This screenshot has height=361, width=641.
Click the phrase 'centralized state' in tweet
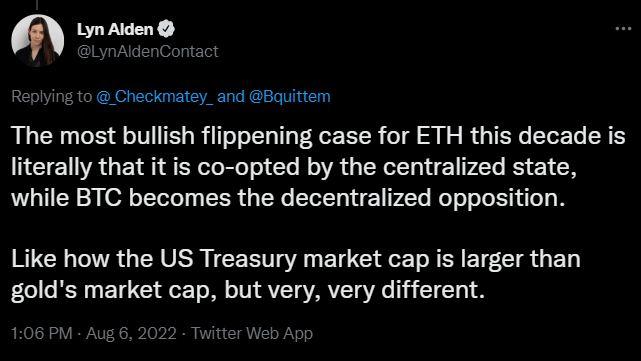pos(480,167)
